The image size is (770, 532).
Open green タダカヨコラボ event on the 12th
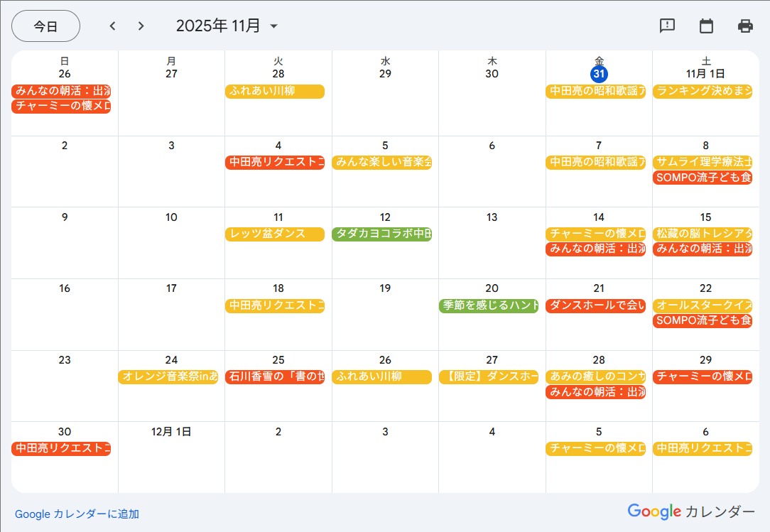pyautogui.click(x=381, y=234)
